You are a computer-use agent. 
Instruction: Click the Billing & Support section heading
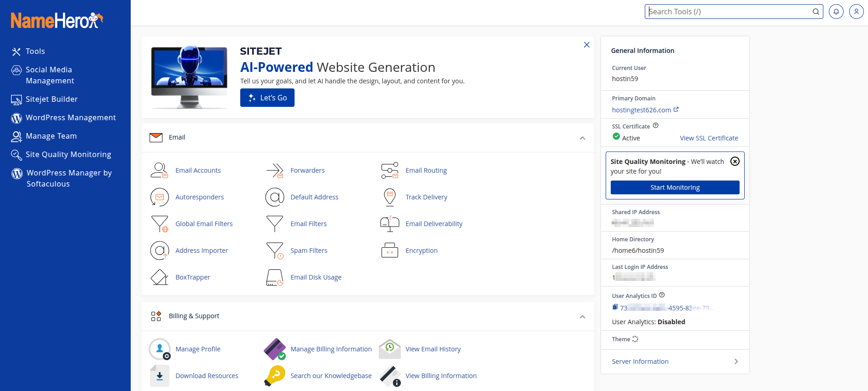(194, 316)
